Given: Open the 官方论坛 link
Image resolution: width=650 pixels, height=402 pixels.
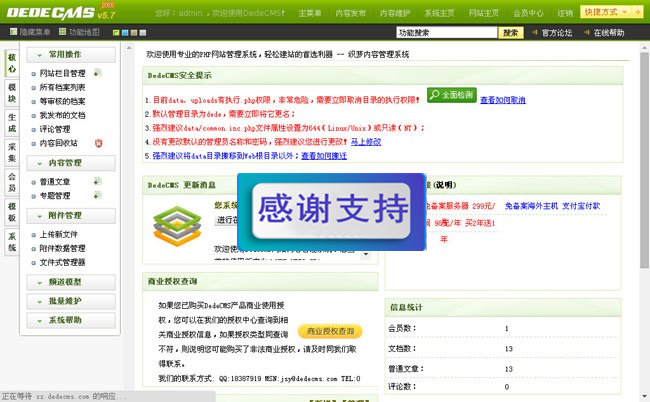Looking at the screenshot, I should coord(557,32).
